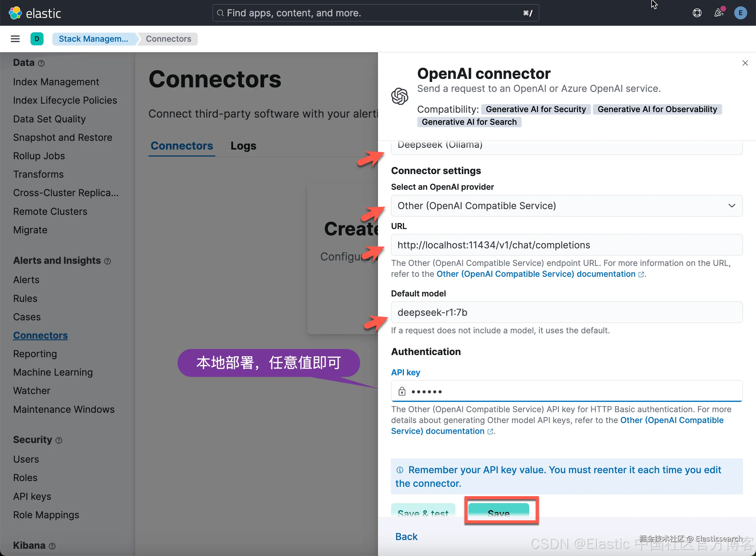The width and height of the screenshot is (756, 556).
Task: Select the Connectors tab
Action: pyautogui.click(x=181, y=146)
